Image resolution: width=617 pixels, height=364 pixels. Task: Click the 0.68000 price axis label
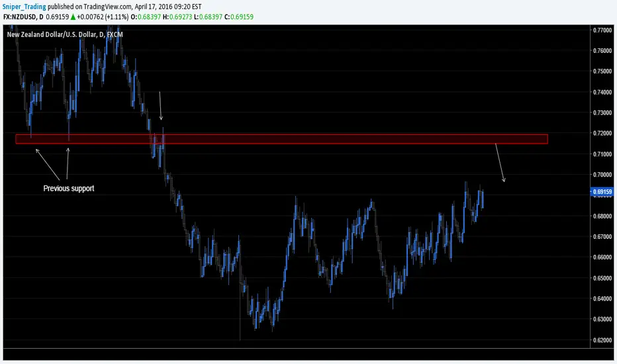click(602, 216)
